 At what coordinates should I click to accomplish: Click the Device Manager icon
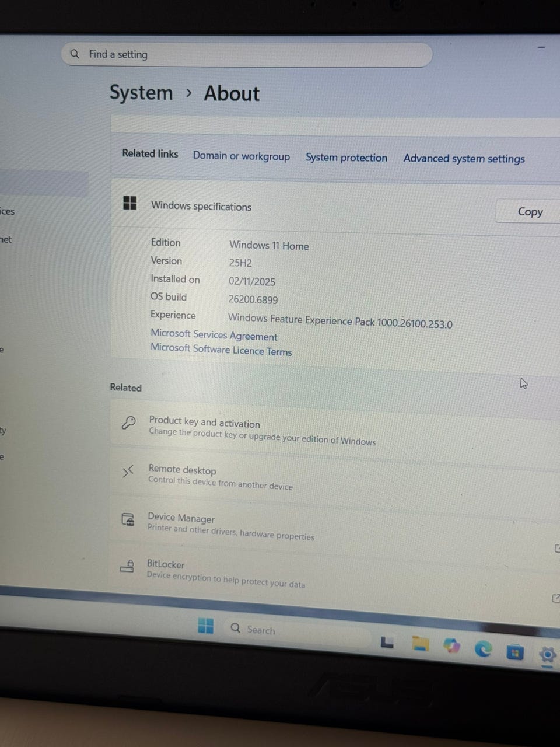coord(128,519)
